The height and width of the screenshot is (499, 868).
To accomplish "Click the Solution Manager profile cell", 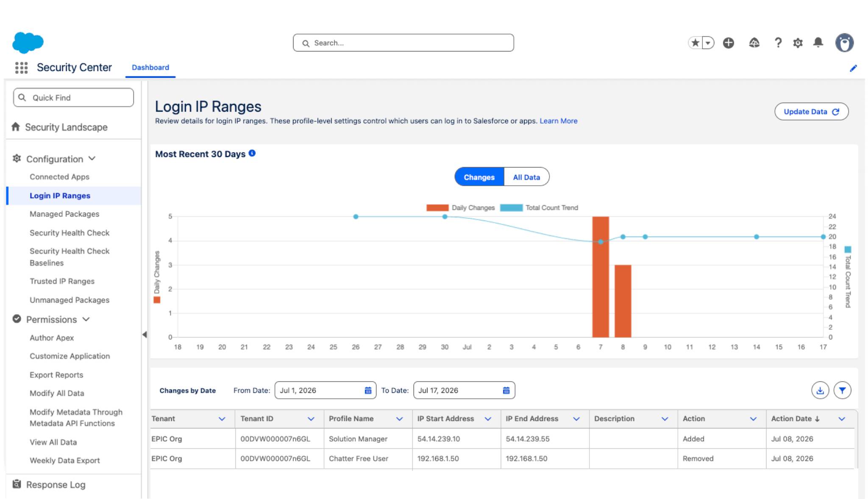I will 368,439.
